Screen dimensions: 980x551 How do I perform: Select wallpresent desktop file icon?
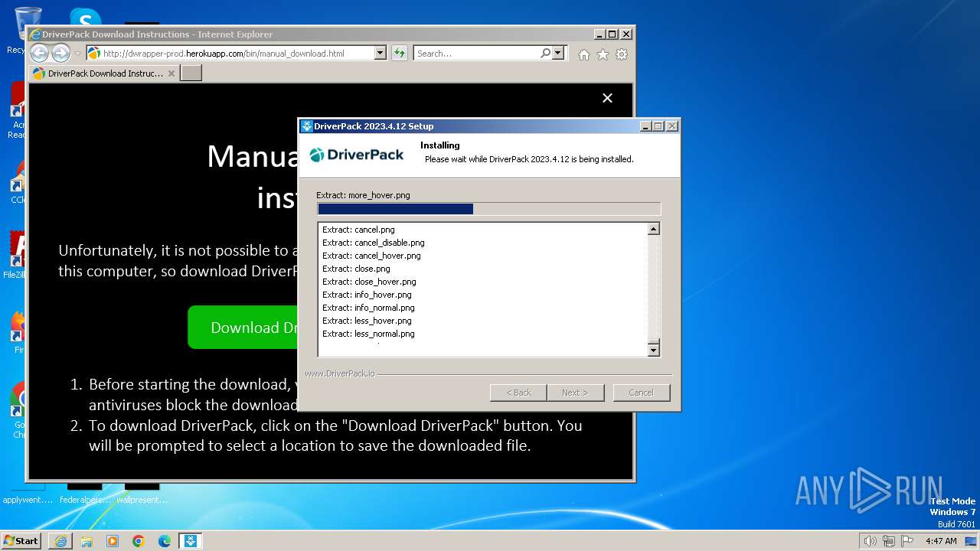[142, 494]
